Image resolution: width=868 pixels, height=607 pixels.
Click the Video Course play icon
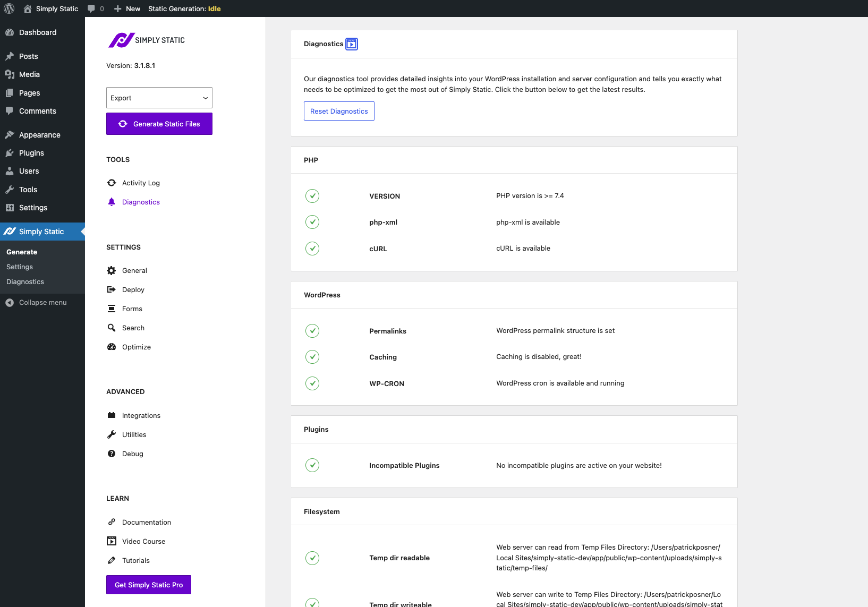[x=112, y=541]
